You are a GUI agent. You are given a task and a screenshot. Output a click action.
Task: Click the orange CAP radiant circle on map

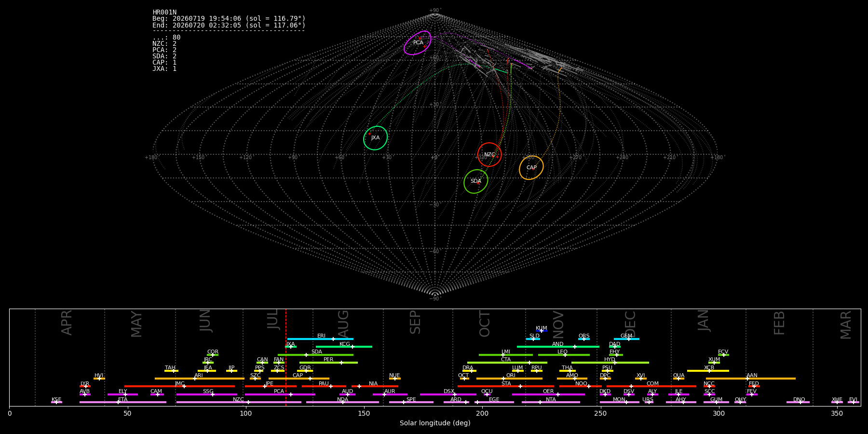coord(531,168)
